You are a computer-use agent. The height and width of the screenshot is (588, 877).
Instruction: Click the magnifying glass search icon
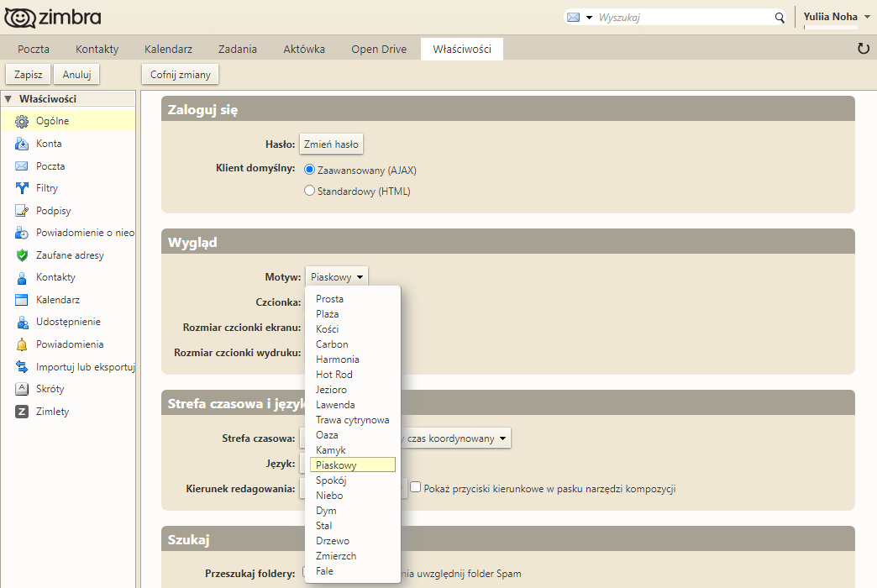779,18
